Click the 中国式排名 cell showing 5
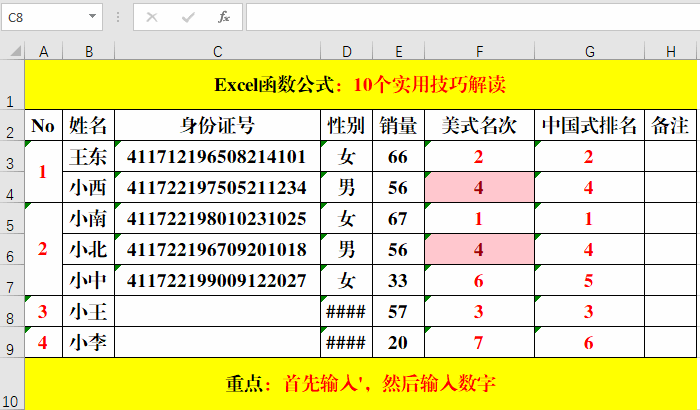The height and width of the screenshot is (410, 700). pos(590,280)
